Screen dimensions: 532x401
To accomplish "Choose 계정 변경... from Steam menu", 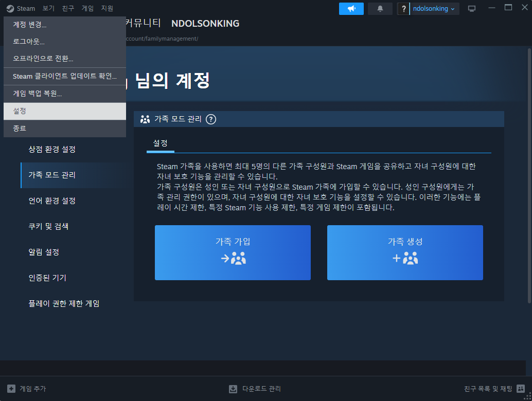I will 65,25.
